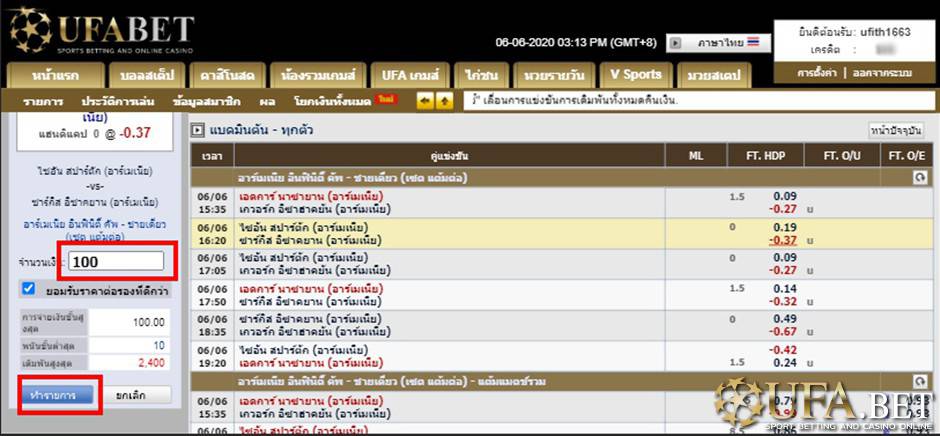Open the หน้าแรก tab

(55, 76)
